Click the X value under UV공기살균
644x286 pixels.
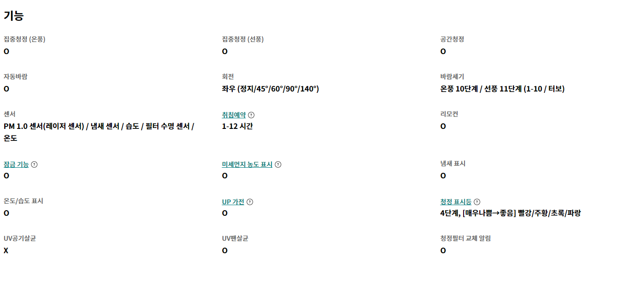(6, 250)
